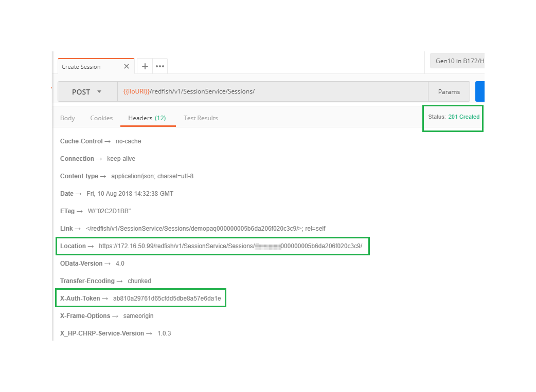536x392 pixels.
Task: Click the blue Send button
Action: click(x=480, y=91)
